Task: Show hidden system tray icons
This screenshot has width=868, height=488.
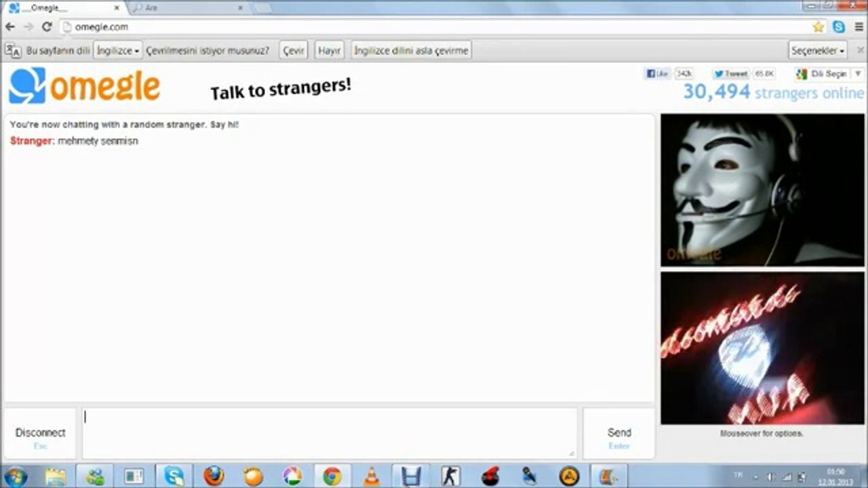Action: (757, 476)
